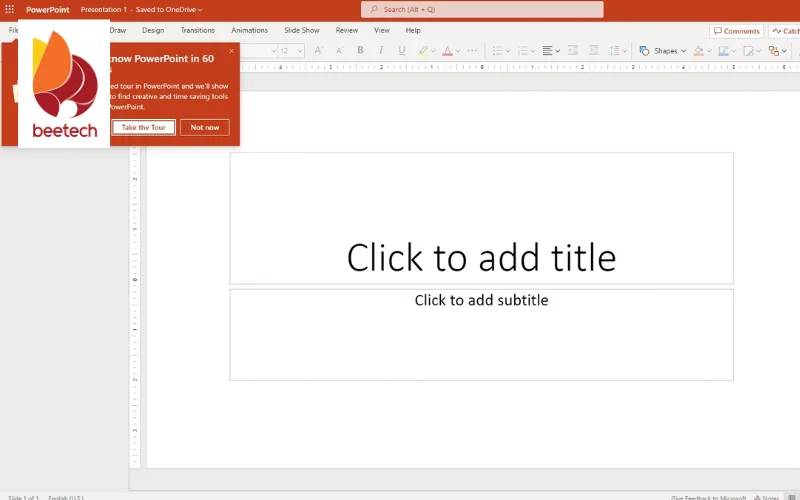The height and width of the screenshot is (500, 800).
Task: Switch to the Transitions tab
Action: 197,30
